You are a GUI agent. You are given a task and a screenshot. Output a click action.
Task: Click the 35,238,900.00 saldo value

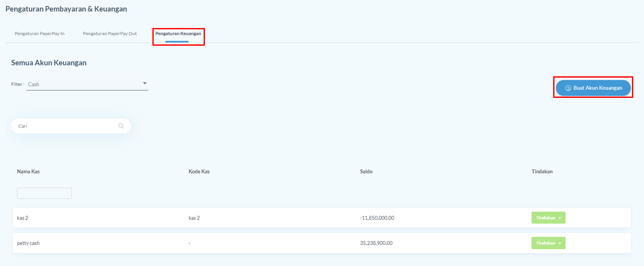376,243
